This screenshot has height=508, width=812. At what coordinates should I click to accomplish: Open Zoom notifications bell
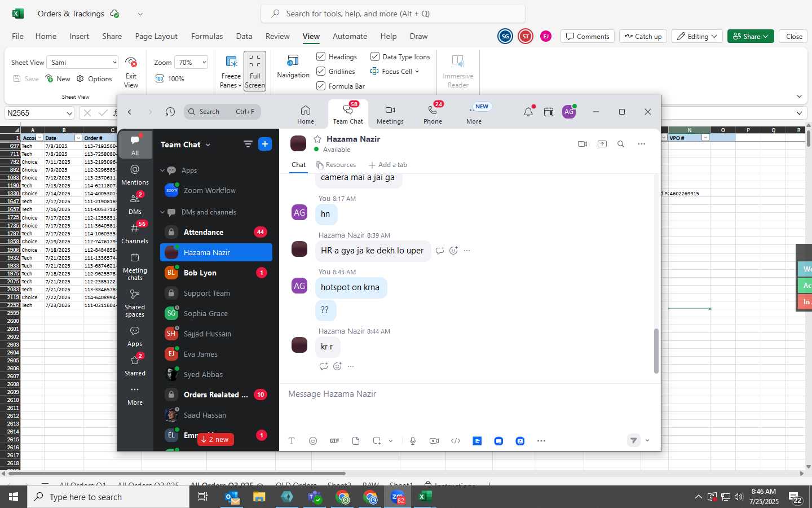528,112
